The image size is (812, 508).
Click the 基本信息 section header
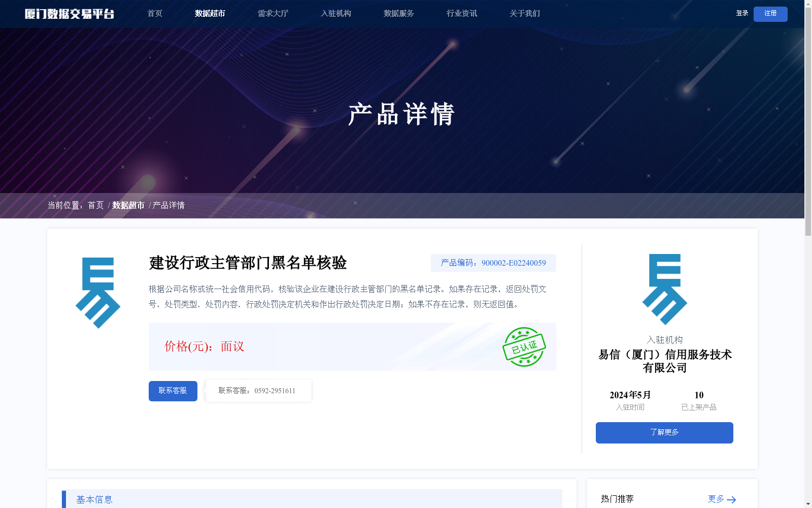pos(312,499)
